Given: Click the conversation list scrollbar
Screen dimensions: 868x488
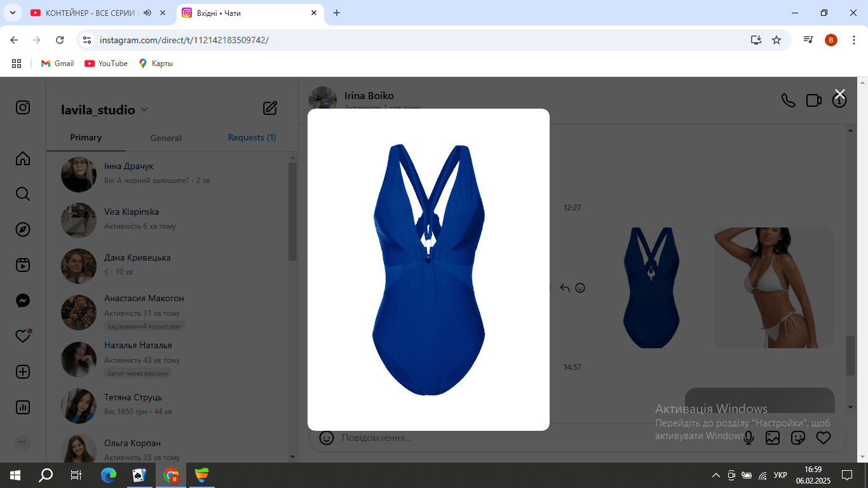Looking at the screenshot, I should (292, 212).
